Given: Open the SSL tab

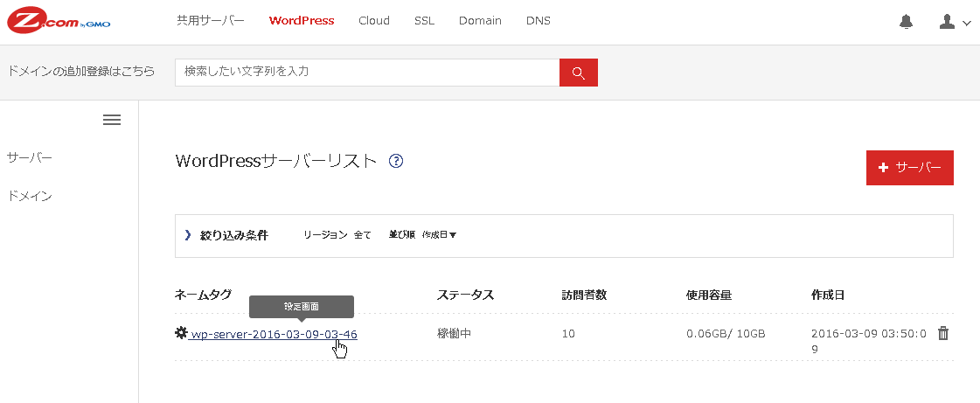Looking at the screenshot, I should click(x=424, y=21).
